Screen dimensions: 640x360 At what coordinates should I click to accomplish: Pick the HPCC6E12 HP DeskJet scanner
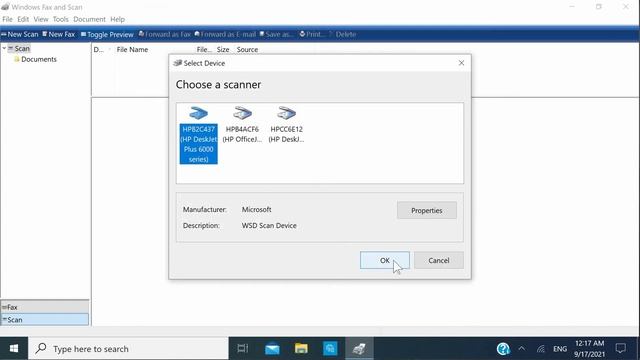[x=286, y=125]
